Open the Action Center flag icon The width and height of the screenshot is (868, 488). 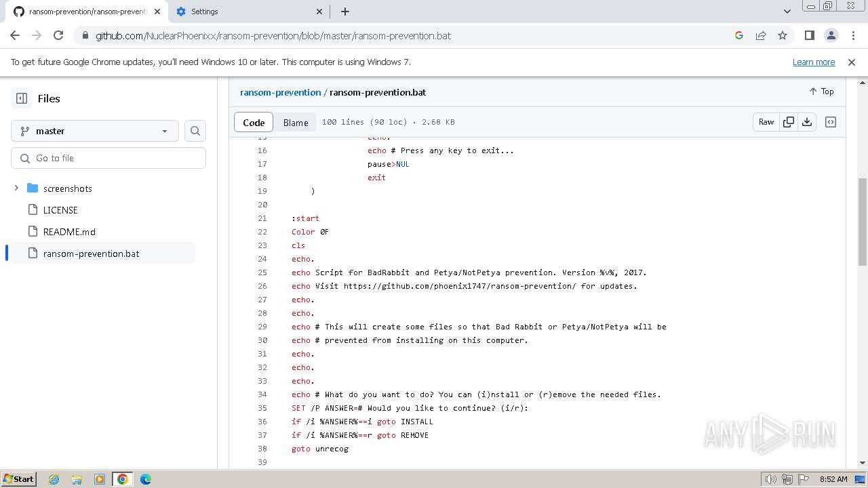(x=803, y=479)
